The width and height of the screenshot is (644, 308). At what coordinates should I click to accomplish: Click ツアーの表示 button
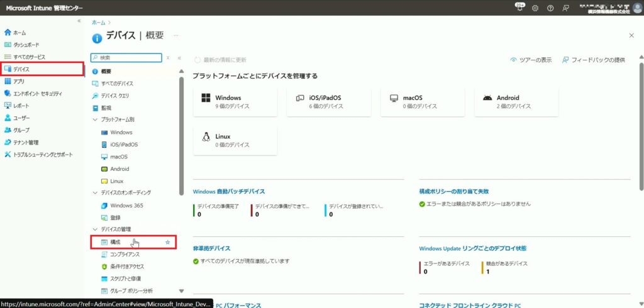click(x=531, y=60)
